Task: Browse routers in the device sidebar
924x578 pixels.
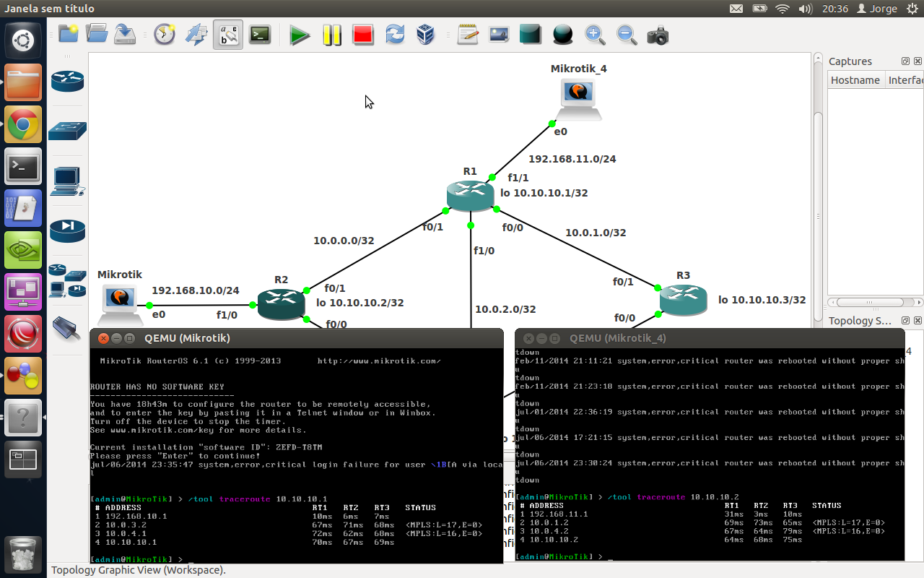Action: pos(67,81)
